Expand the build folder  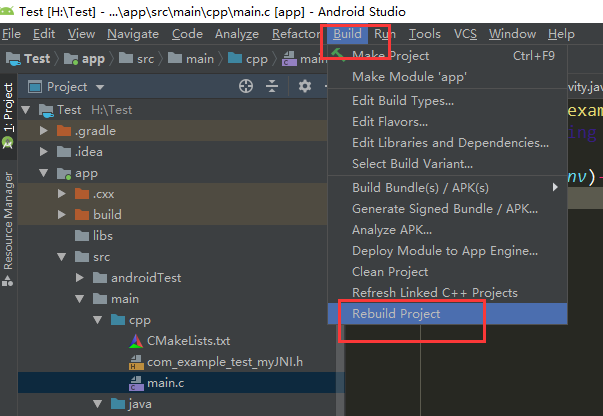click(x=62, y=215)
